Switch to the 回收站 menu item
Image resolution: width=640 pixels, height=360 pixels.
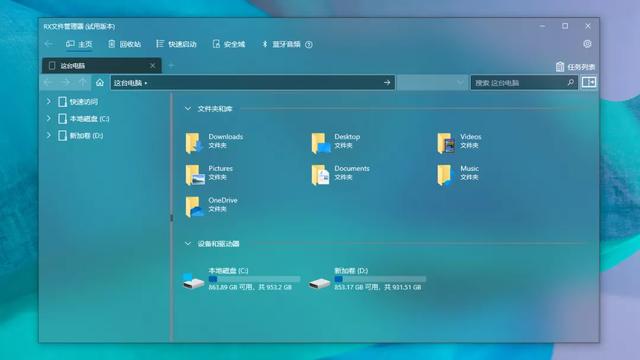[x=125, y=44]
